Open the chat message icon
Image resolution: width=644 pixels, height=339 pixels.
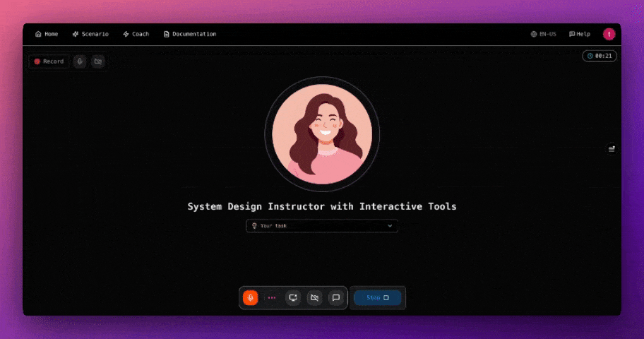click(336, 298)
